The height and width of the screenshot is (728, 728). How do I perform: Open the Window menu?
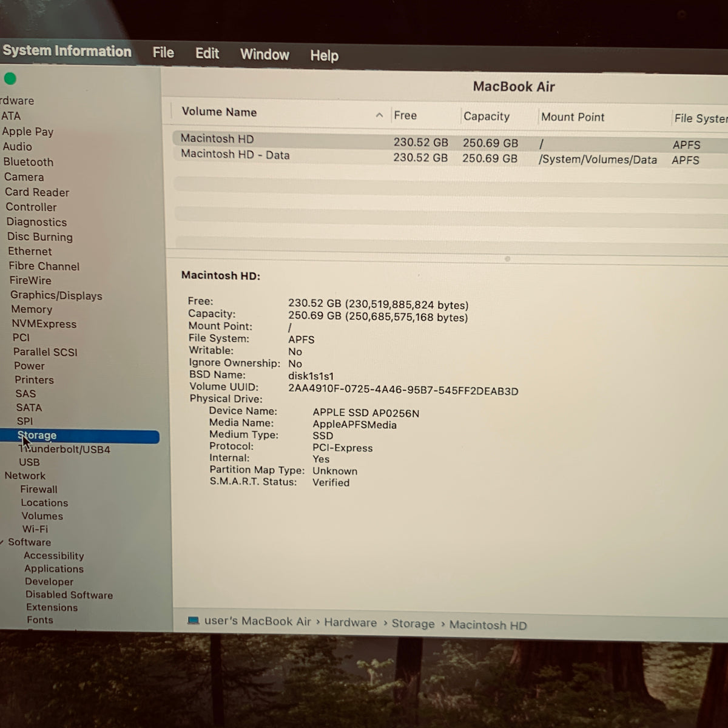(265, 55)
